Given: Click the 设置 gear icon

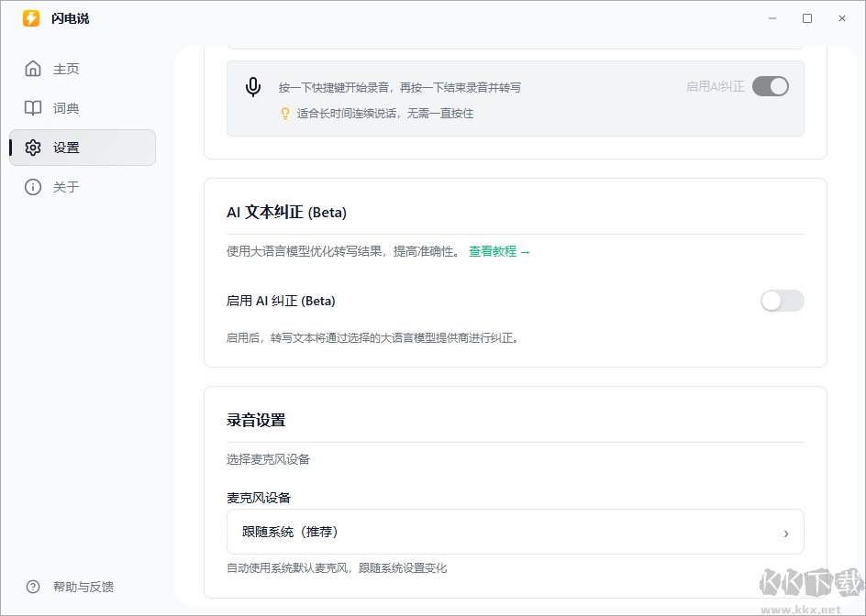Looking at the screenshot, I should click(x=33, y=147).
